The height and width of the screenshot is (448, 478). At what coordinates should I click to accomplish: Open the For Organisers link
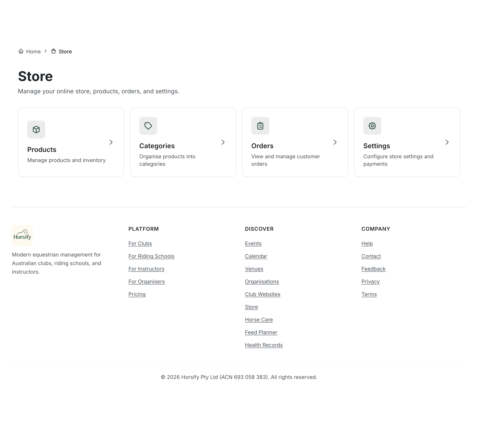(147, 282)
